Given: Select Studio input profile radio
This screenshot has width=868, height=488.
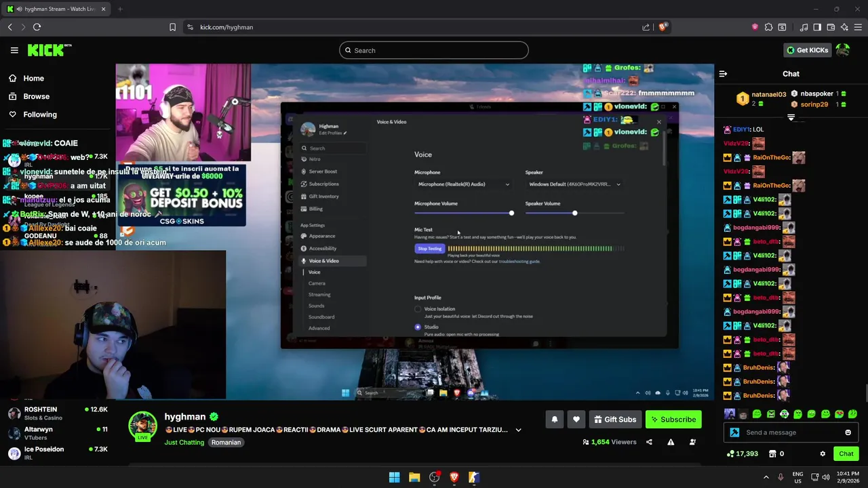Looking at the screenshot, I should click(418, 327).
